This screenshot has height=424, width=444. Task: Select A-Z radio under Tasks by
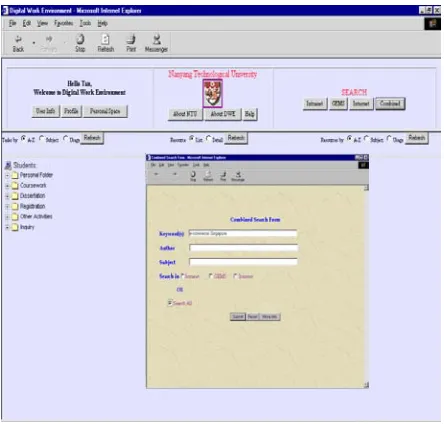[23, 138]
